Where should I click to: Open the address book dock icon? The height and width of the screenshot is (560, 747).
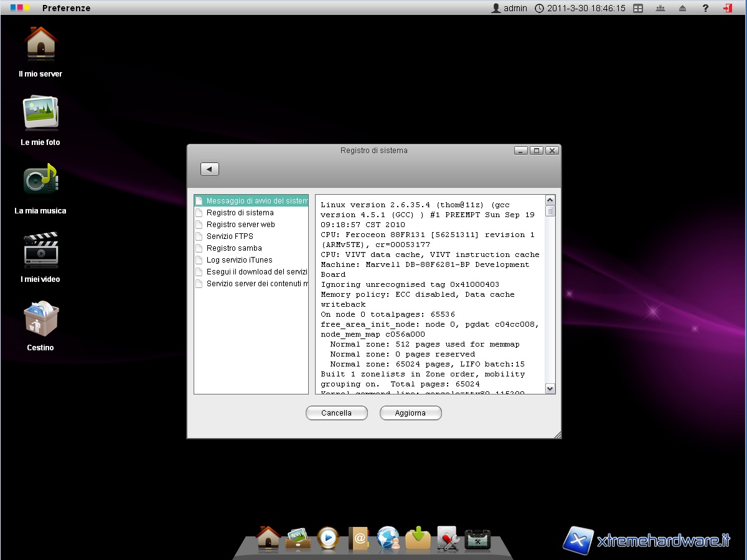[359, 538]
